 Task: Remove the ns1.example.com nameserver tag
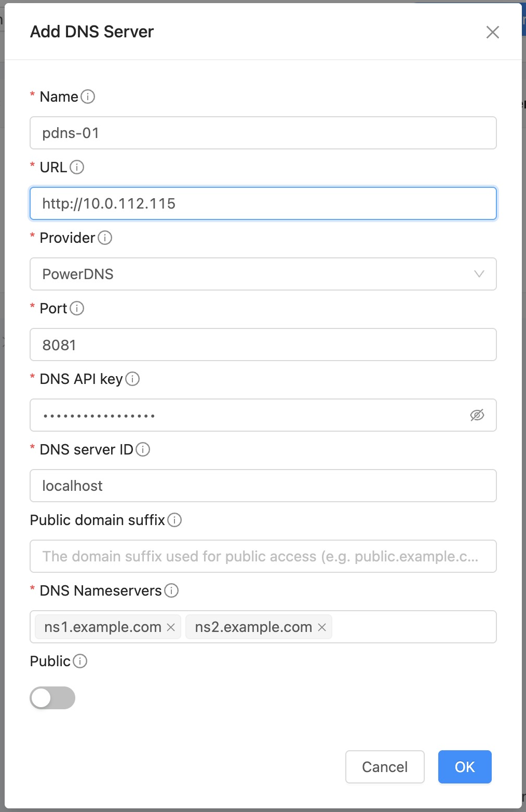pos(171,627)
